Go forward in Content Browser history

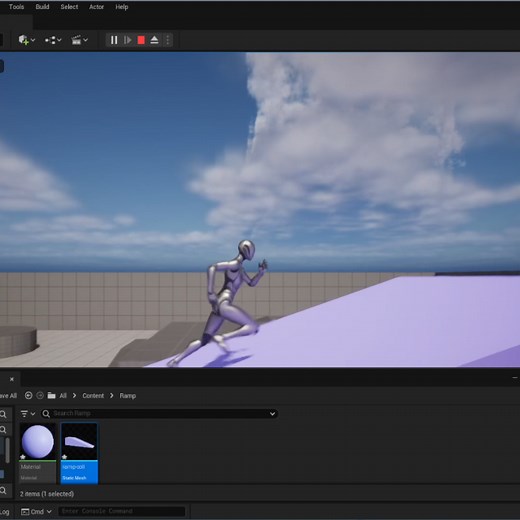[40, 395]
